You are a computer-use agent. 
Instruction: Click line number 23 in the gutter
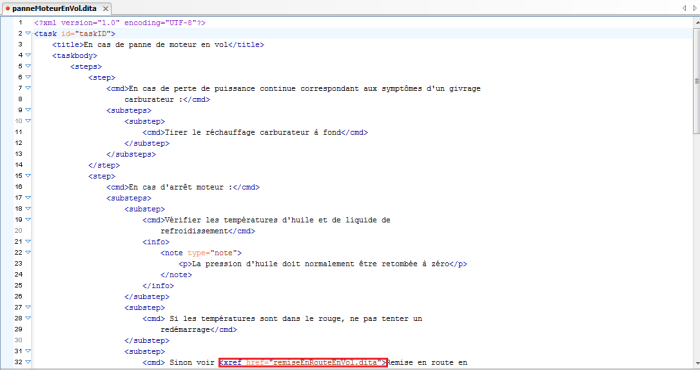point(18,263)
